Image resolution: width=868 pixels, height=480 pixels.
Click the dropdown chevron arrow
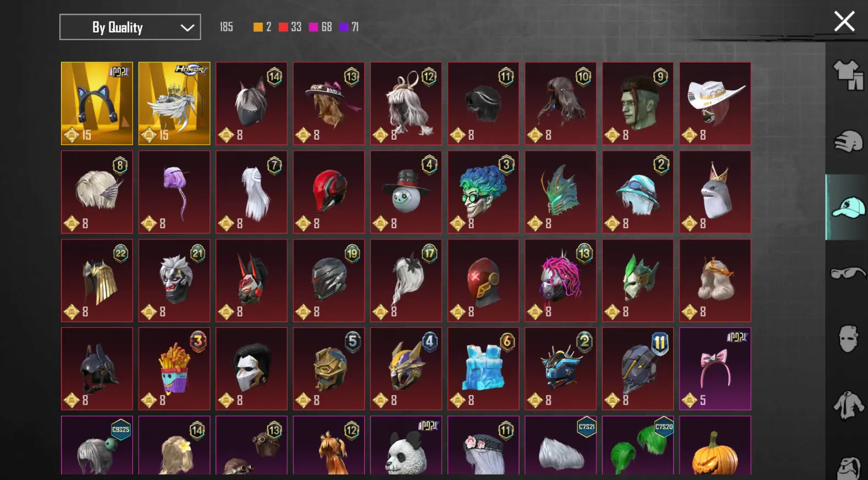[187, 27]
